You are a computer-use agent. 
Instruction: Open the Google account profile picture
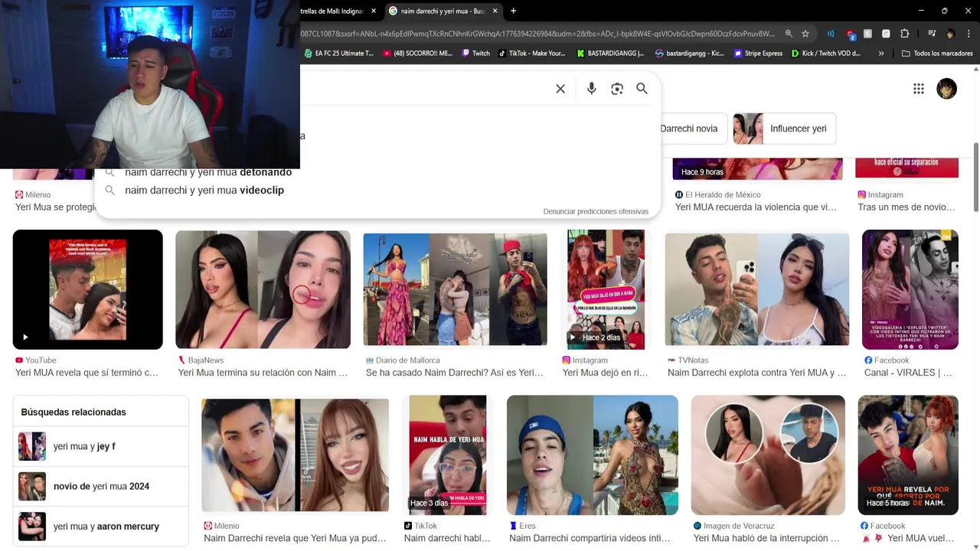(x=947, y=89)
